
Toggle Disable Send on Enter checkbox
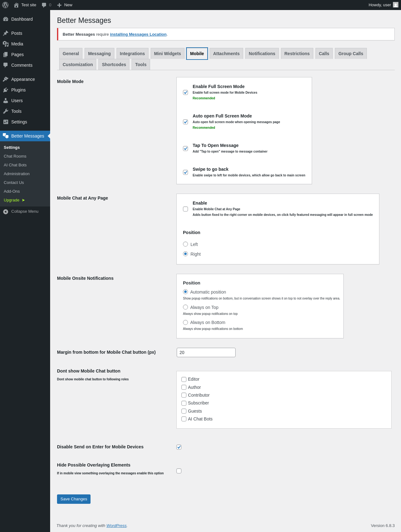(179, 447)
